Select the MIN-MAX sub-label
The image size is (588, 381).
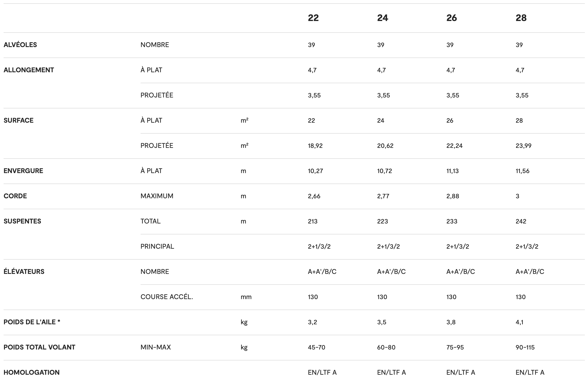click(x=156, y=347)
